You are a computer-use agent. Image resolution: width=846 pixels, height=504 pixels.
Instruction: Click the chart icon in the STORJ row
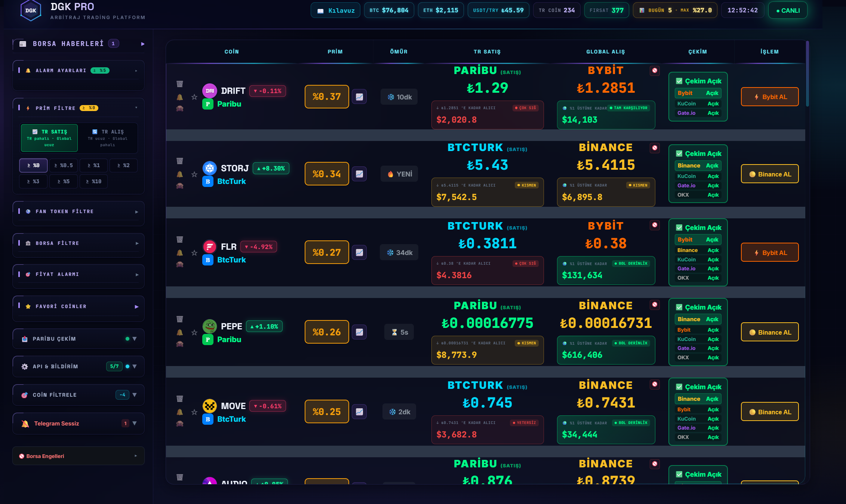(359, 174)
